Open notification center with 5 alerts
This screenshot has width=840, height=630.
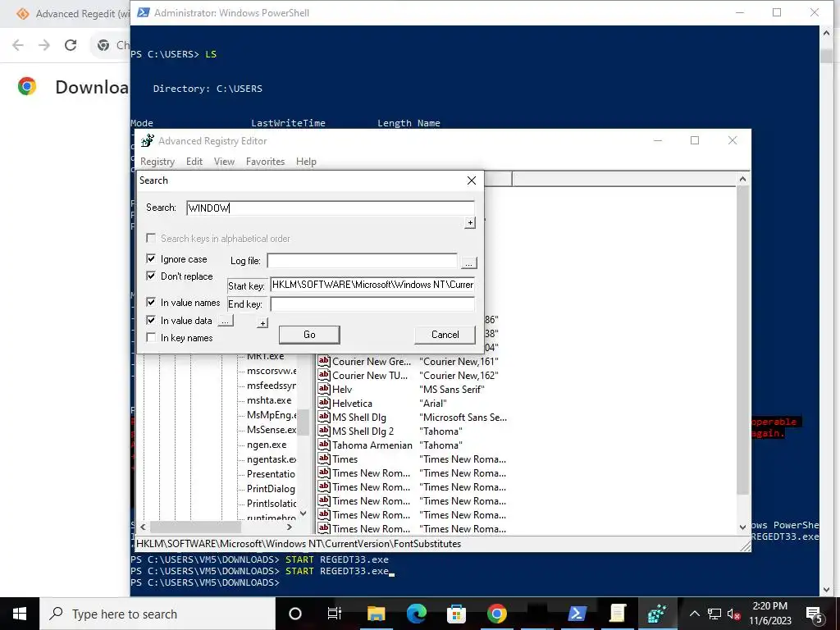coord(815,614)
